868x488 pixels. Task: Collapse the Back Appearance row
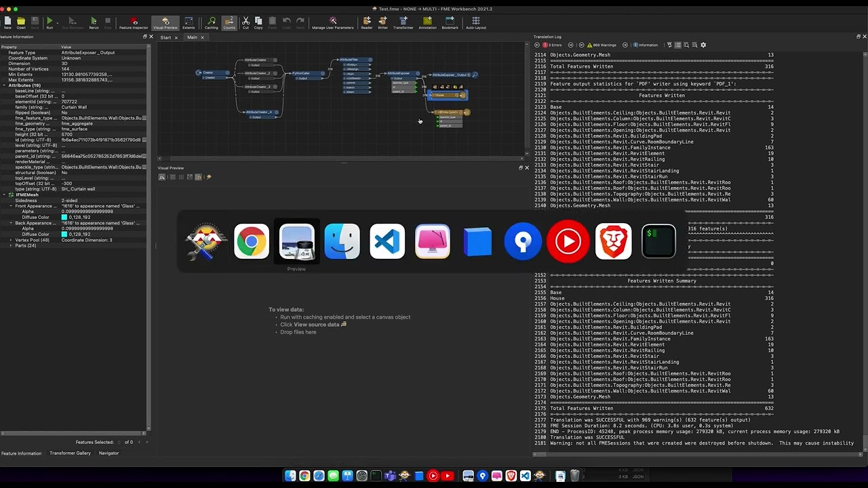coord(11,223)
